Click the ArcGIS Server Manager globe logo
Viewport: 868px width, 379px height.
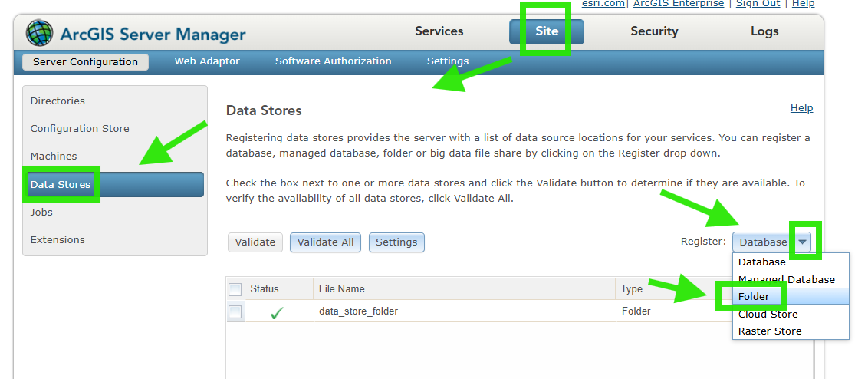[x=40, y=34]
